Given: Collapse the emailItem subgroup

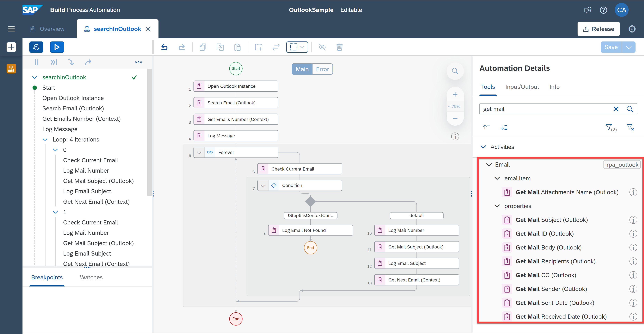Looking at the screenshot, I should click(497, 178).
